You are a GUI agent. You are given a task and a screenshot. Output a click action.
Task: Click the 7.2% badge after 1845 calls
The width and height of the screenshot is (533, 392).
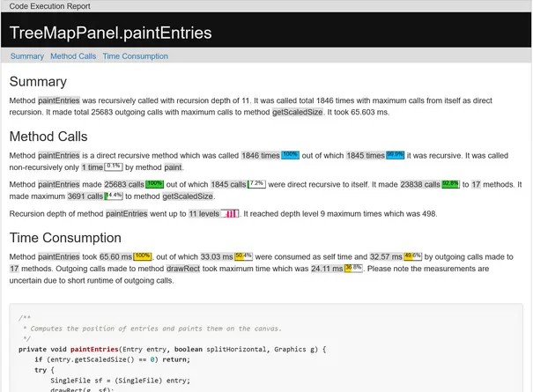tap(256, 184)
